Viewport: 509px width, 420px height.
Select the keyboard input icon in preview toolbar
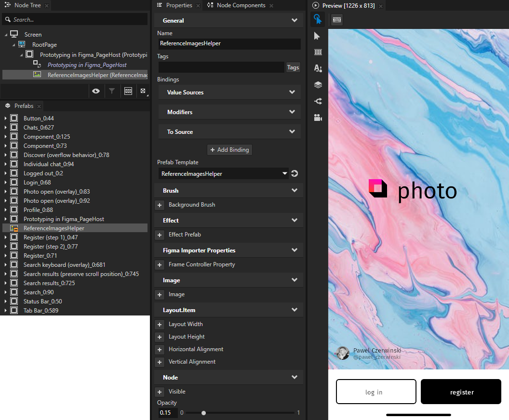coord(336,20)
